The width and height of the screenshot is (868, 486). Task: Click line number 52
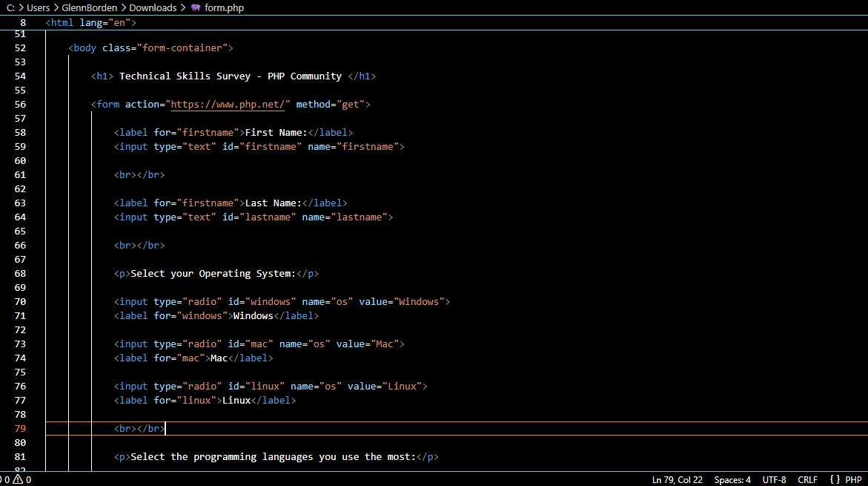point(21,47)
